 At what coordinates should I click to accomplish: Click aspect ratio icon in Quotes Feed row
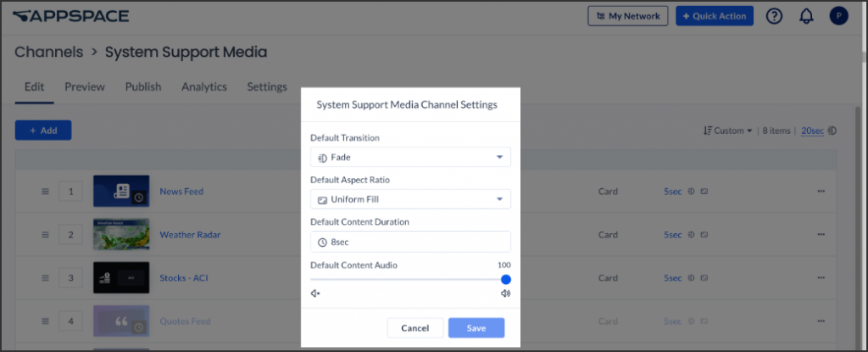[x=704, y=321]
